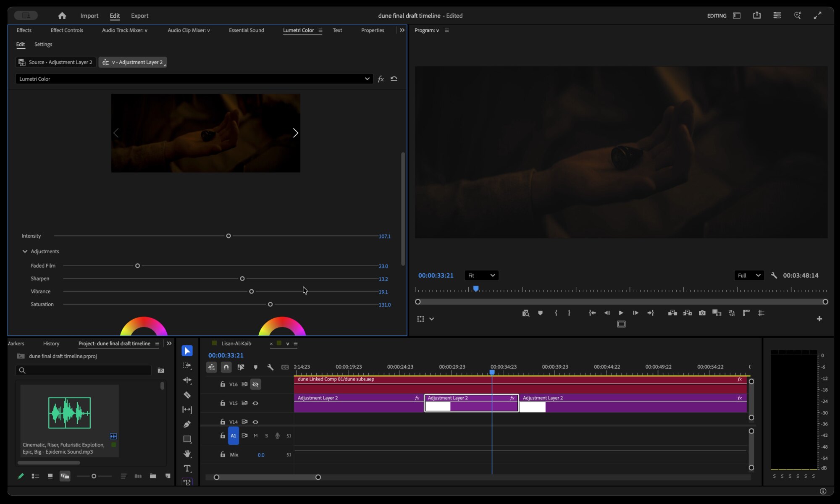Toggle the fx bypass for Lumetri Color
Image resolution: width=840 pixels, height=504 pixels.
pos(381,79)
